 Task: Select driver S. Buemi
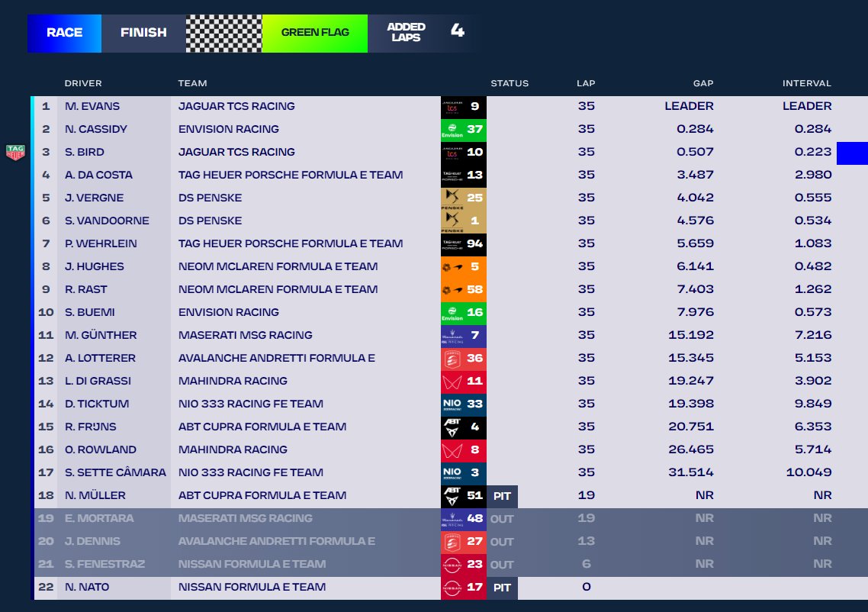click(90, 312)
